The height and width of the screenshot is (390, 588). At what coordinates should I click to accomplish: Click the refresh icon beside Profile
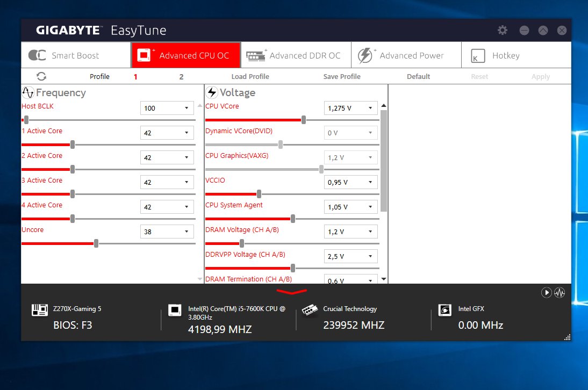click(41, 76)
